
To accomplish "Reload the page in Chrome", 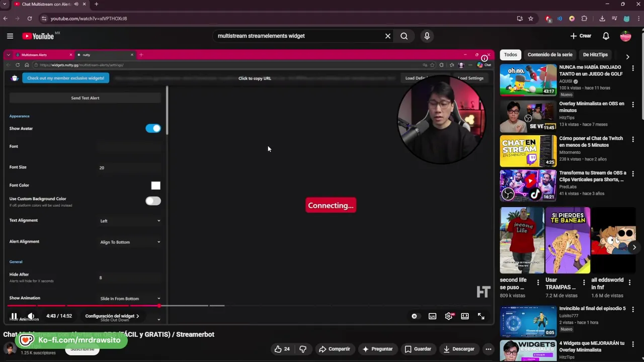I will click(30, 19).
